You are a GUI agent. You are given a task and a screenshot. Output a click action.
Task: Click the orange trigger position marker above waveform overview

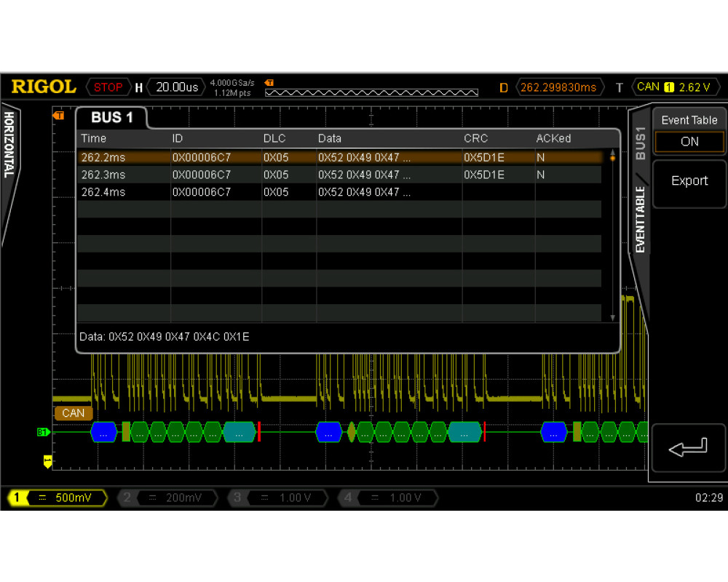click(269, 82)
